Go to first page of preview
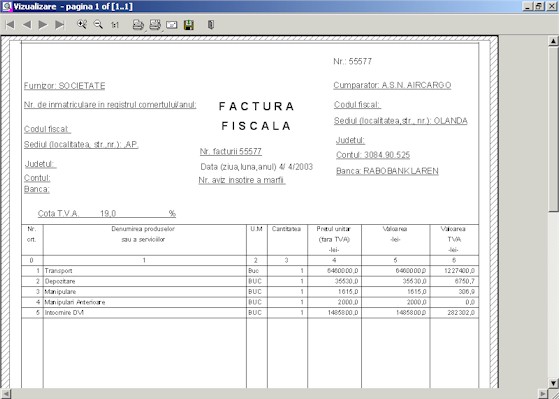This screenshot has width=560, height=399. 10,25
